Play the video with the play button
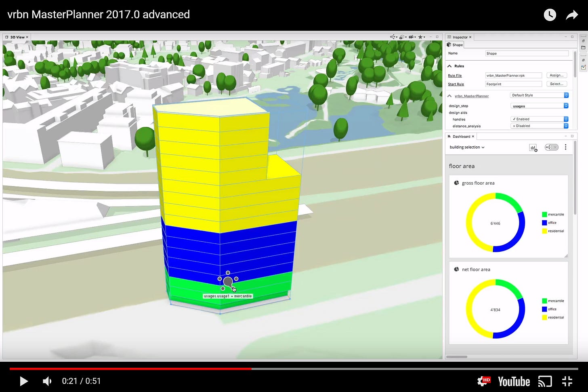Screen dimensions: 588x392 tap(23, 381)
